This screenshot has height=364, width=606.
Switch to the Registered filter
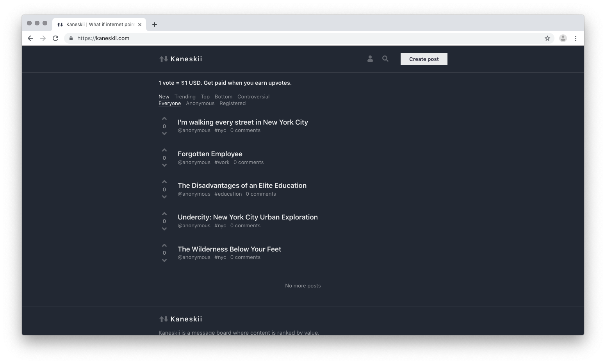tap(232, 103)
